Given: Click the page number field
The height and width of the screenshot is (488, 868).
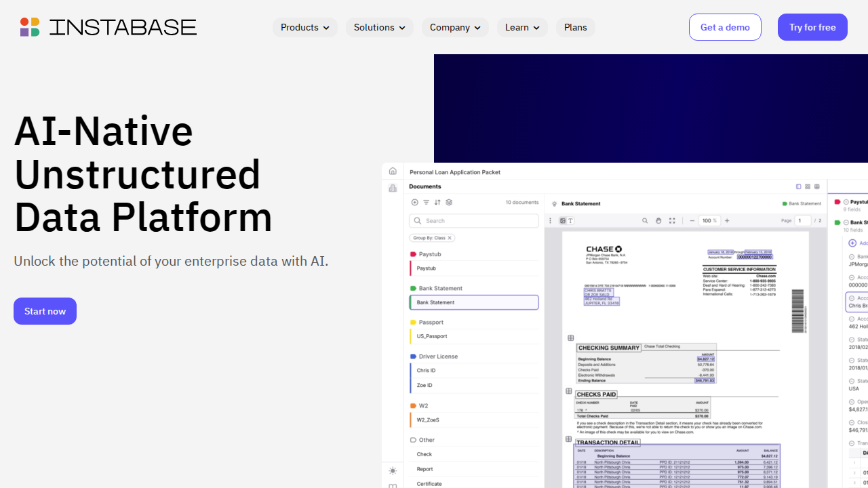Looking at the screenshot, I should [803, 221].
